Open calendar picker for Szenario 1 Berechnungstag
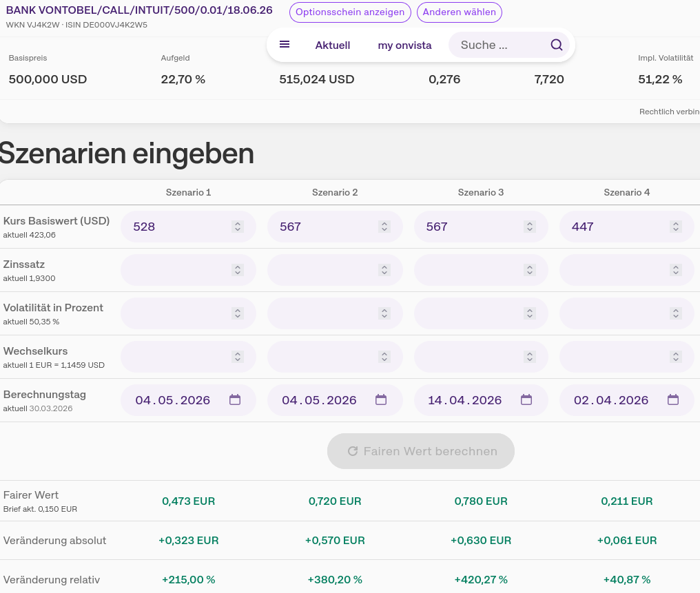 (x=235, y=400)
